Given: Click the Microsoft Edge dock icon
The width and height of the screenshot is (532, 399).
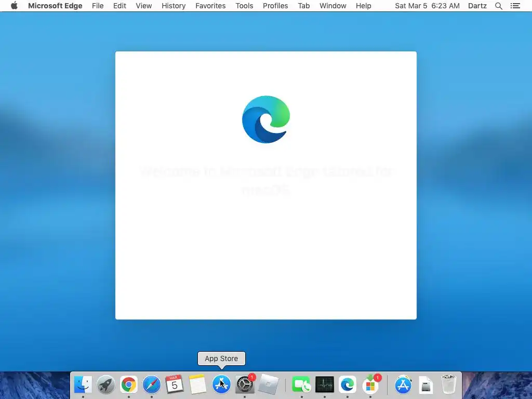Looking at the screenshot, I should (348, 385).
